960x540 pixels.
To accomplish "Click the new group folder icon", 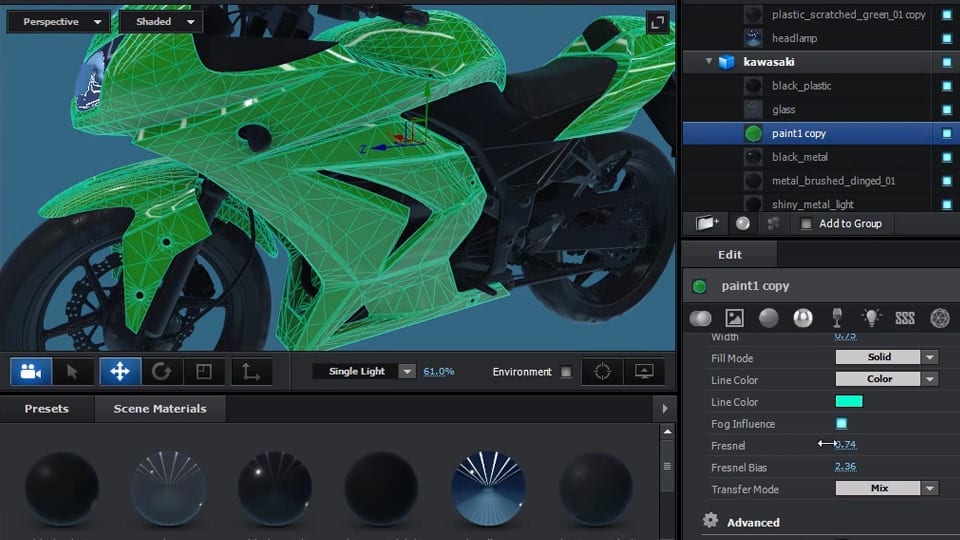I will 708,224.
